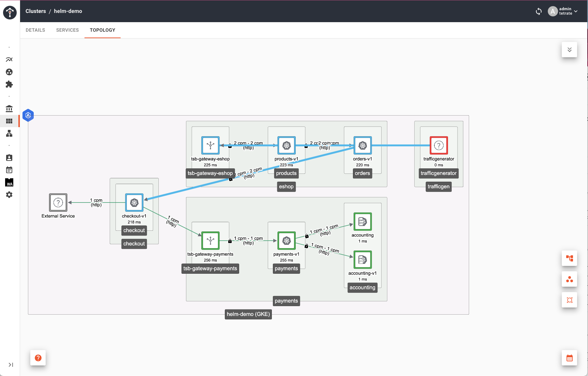Viewport: 588px width, 376px height.
Task: Click the fit-to-screen circular icon
Action: point(569,300)
